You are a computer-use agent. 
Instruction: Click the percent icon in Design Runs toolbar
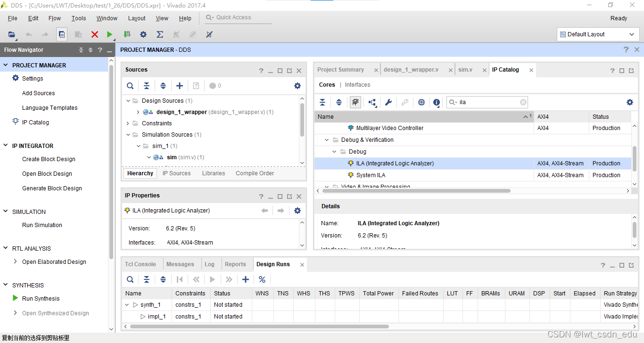click(262, 279)
